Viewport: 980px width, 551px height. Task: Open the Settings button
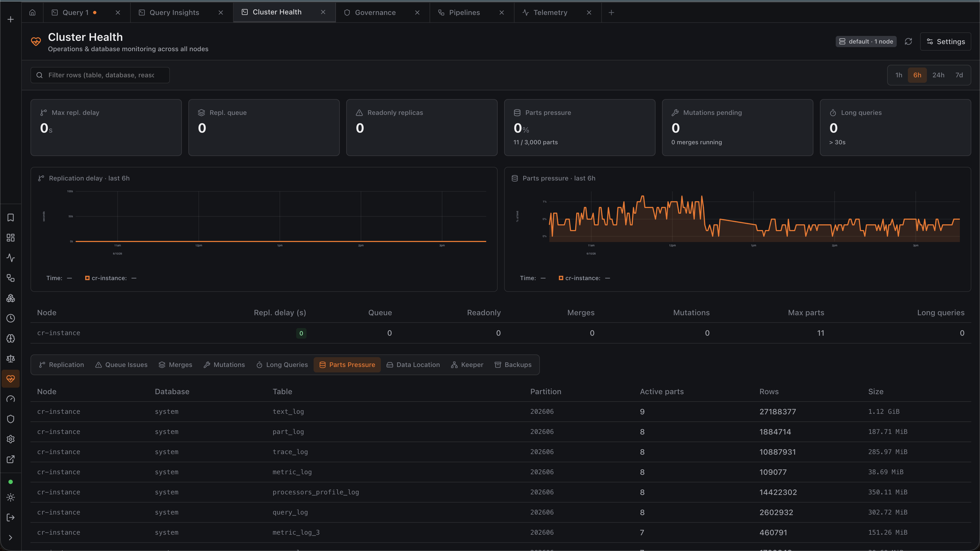pos(945,41)
